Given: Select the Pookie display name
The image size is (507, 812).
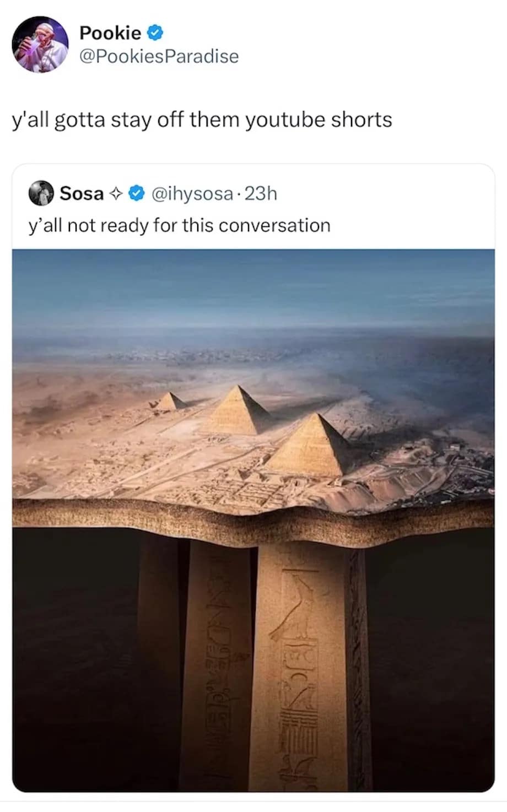Looking at the screenshot, I should [x=110, y=33].
